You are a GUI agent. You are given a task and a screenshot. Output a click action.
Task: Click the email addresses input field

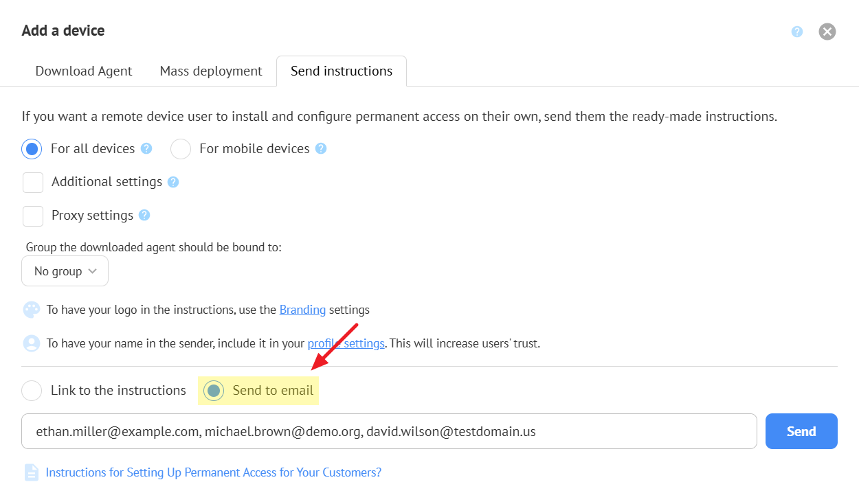pyautogui.click(x=389, y=431)
